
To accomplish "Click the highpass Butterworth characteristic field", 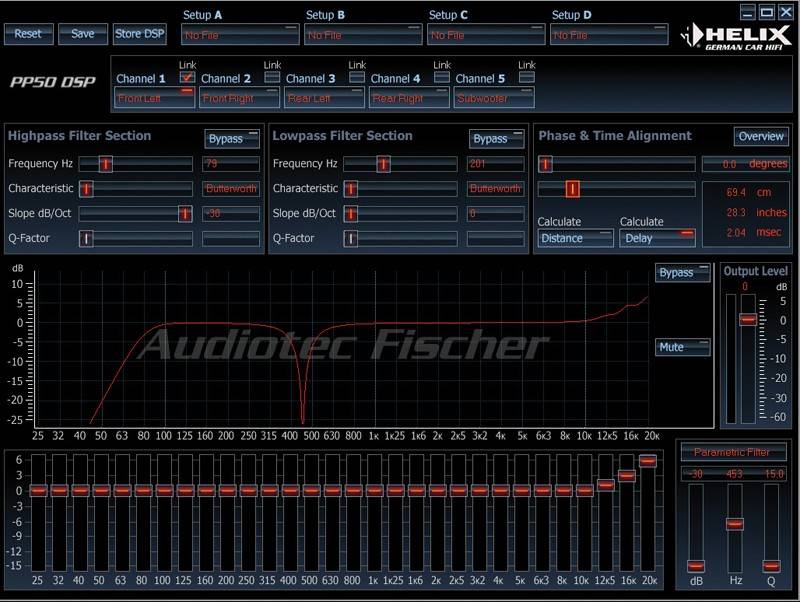I will click(x=231, y=189).
